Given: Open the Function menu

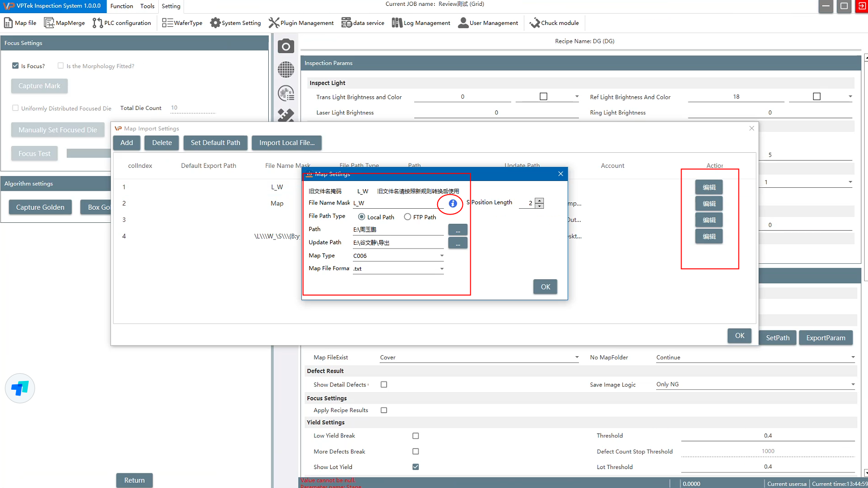Looking at the screenshot, I should [122, 6].
